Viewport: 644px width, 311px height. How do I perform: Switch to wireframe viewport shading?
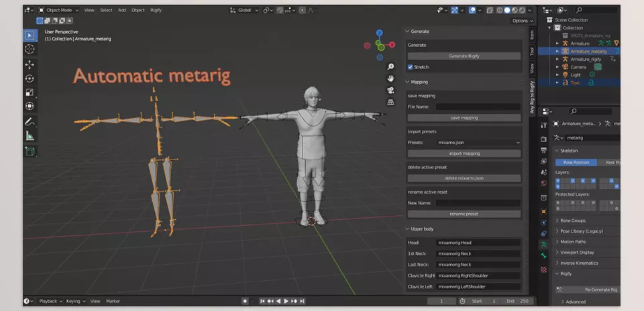(500, 10)
